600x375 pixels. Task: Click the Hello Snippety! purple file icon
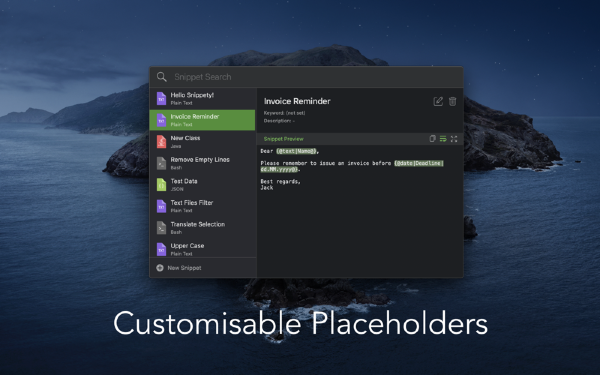(x=161, y=99)
